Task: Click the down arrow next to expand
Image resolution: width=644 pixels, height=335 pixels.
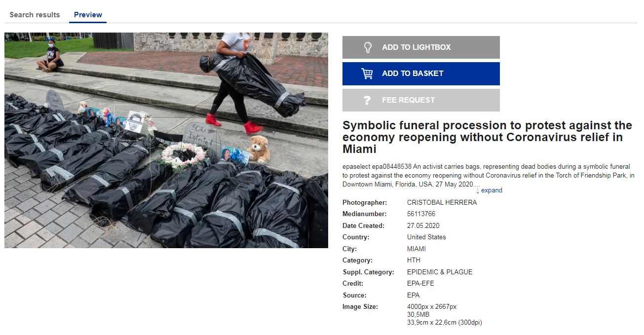Action: [478, 190]
